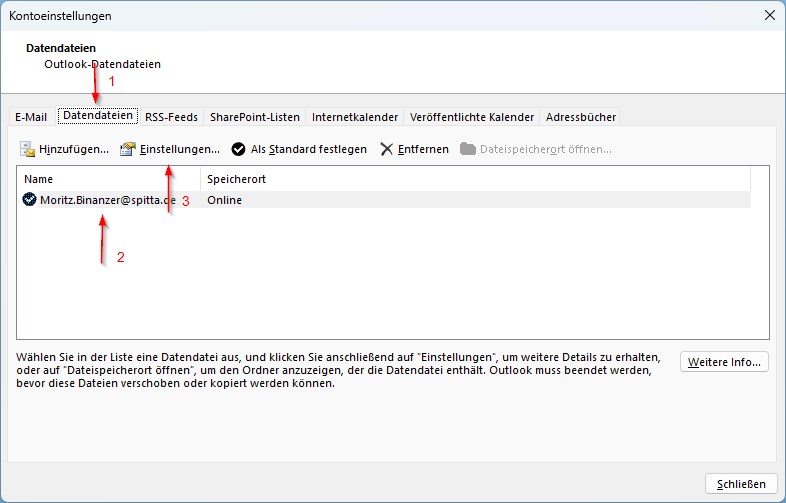This screenshot has height=503, width=786.
Task: Show the Veröffentlichte Kalender tab
Action: click(x=472, y=117)
